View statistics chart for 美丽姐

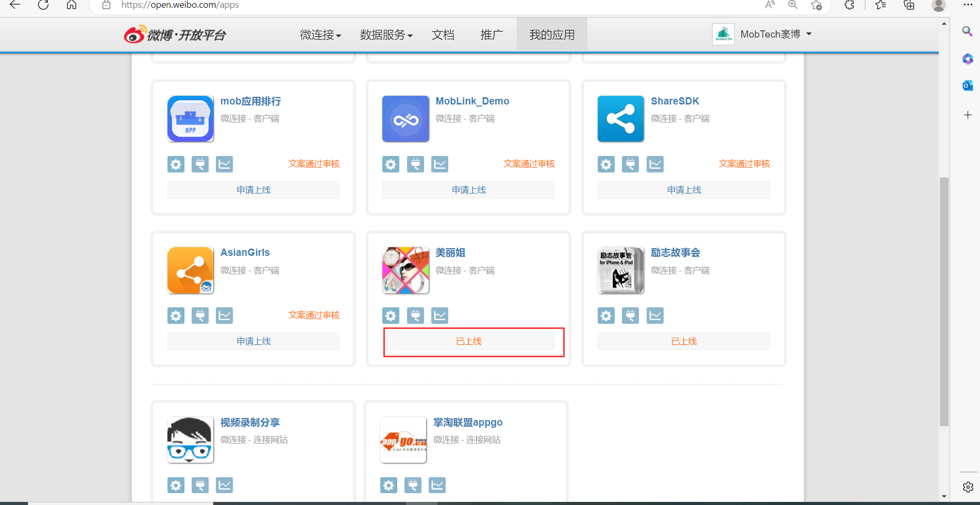(x=440, y=316)
